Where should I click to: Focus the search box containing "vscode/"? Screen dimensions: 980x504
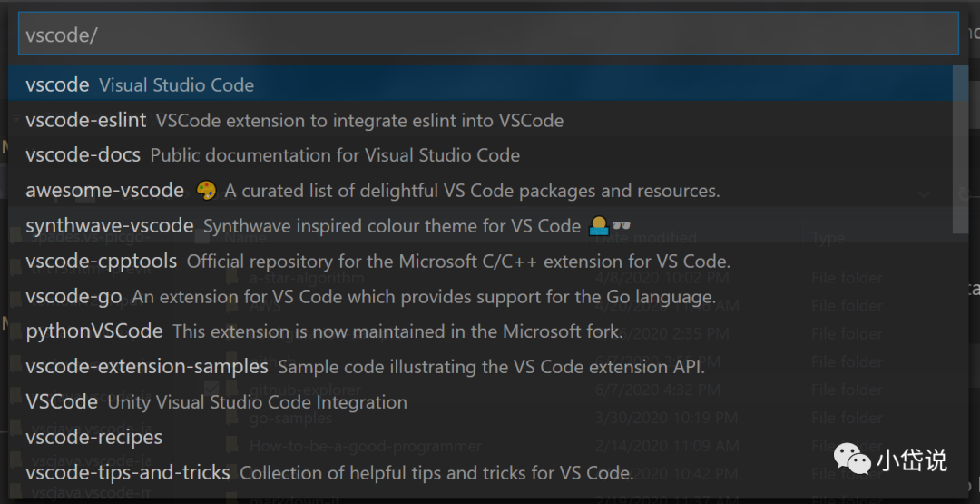[x=488, y=35]
